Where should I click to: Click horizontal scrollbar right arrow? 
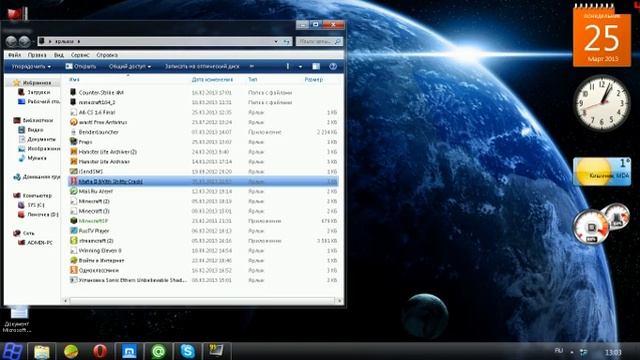(339, 301)
